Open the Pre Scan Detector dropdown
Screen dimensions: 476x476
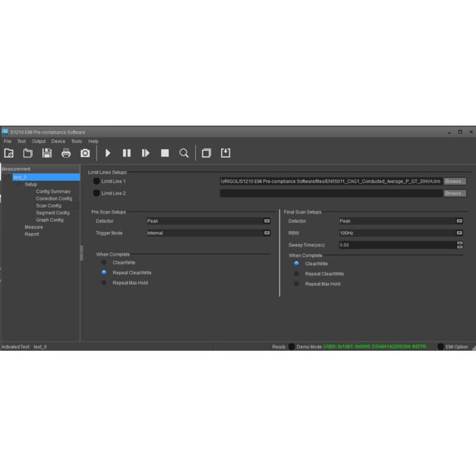click(x=208, y=221)
